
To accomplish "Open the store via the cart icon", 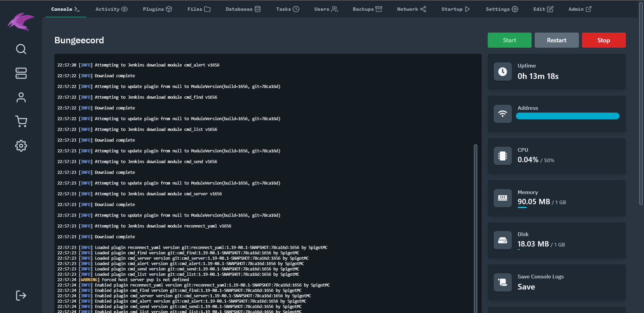I will click(21, 121).
